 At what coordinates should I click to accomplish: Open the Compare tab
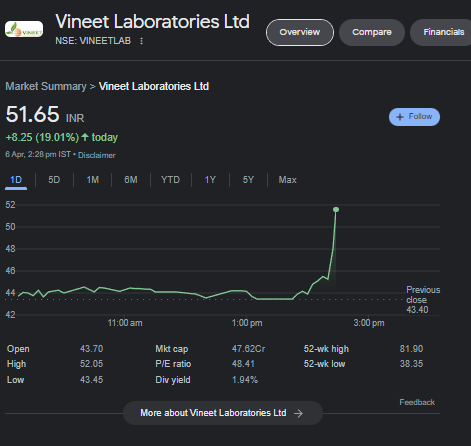click(x=372, y=32)
